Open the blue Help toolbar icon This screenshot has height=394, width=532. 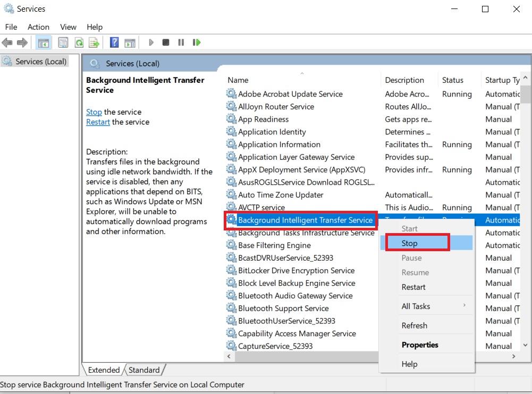(114, 42)
